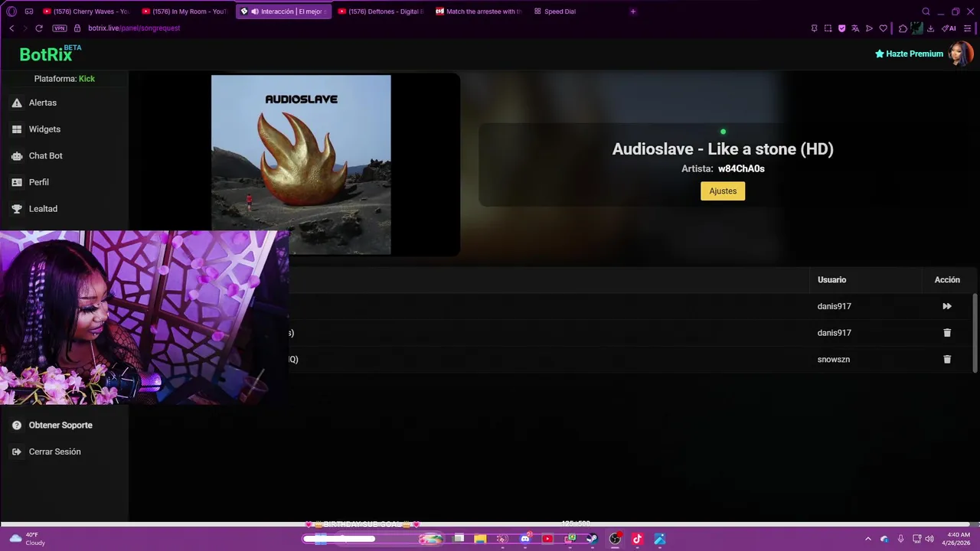Open the user avatar profile menu

pyautogui.click(x=961, y=54)
